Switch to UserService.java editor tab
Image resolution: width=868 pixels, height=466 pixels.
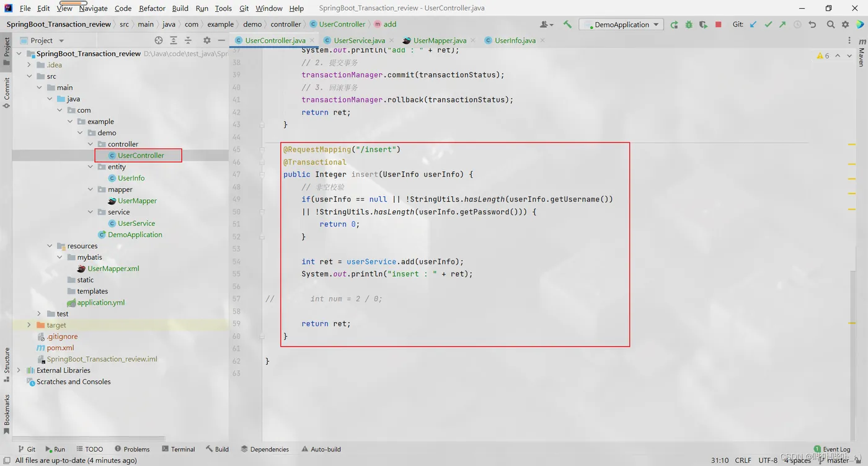pos(359,40)
